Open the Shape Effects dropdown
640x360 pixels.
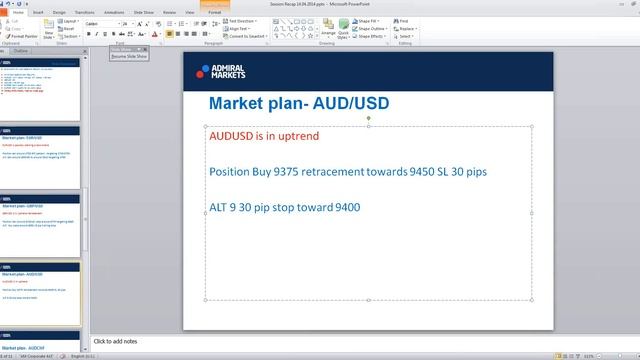(369, 36)
